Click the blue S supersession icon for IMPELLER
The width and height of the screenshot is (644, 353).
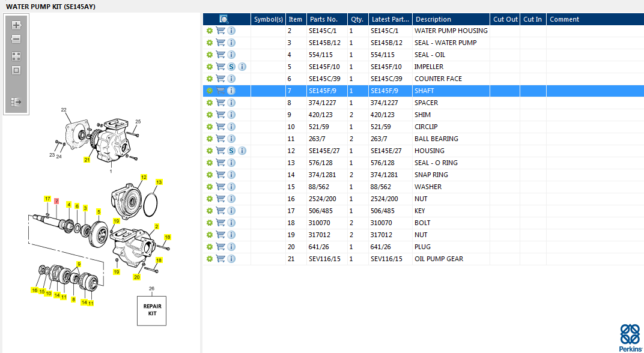point(231,67)
